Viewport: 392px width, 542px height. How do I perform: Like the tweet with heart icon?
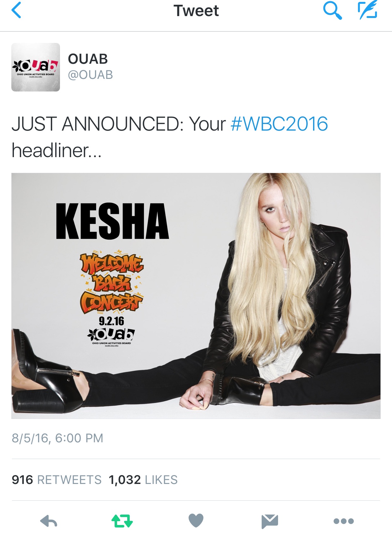(196, 521)
